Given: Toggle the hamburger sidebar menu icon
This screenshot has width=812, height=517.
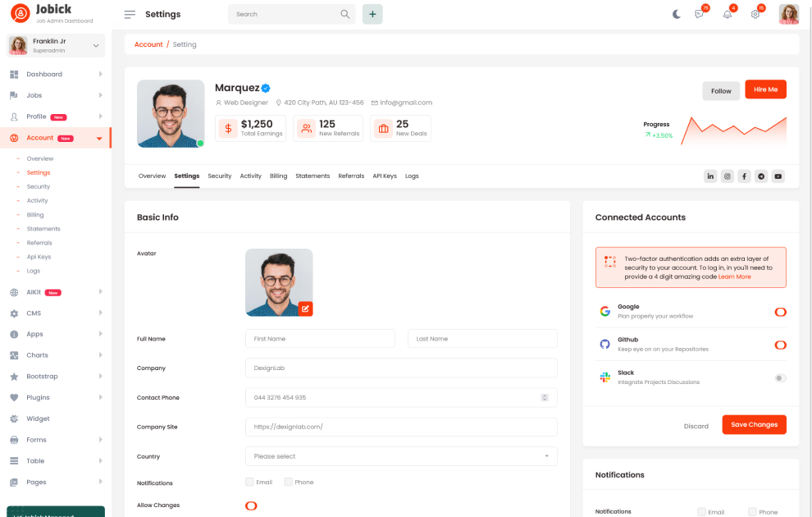Looking at the screenshot, I should coord(130,14).
